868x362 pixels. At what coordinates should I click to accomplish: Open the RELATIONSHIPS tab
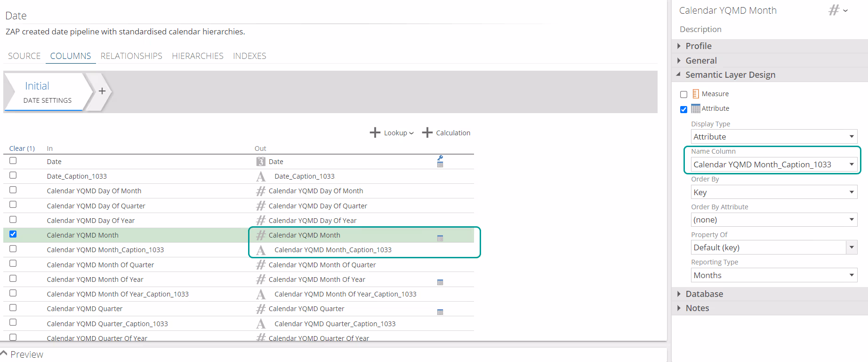coord(131,56)
